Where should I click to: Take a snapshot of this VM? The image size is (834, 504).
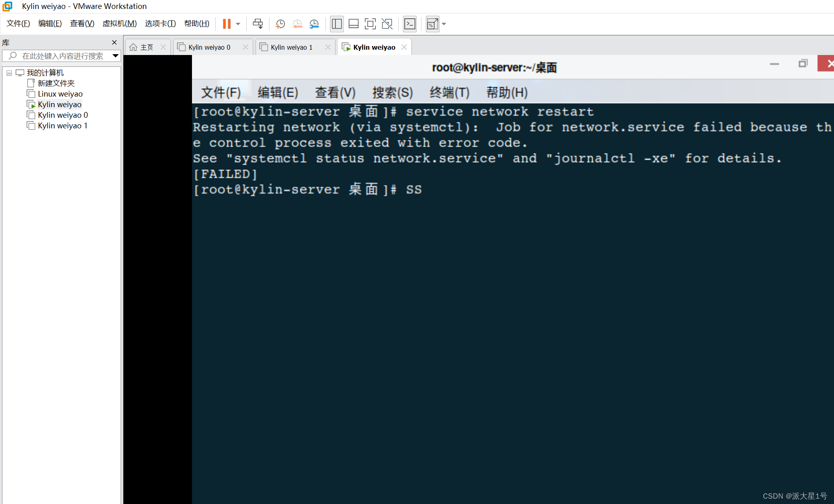click(x=280, y=24)
